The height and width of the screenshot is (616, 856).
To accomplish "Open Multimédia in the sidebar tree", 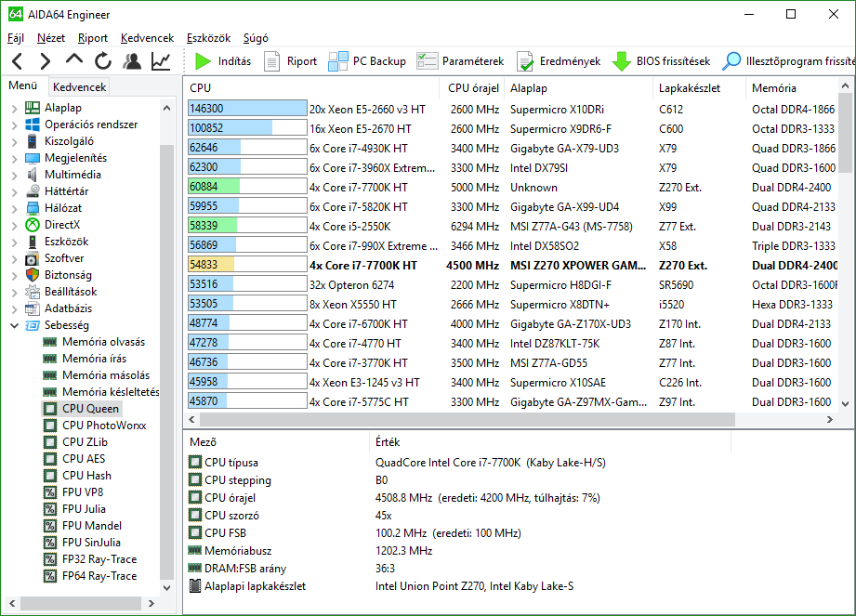I will click(x=72, y=175).
